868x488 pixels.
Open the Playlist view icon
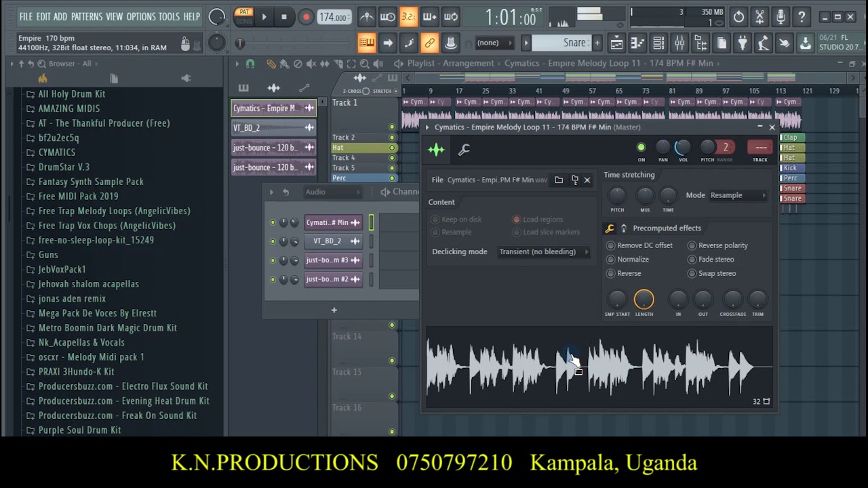616,43
